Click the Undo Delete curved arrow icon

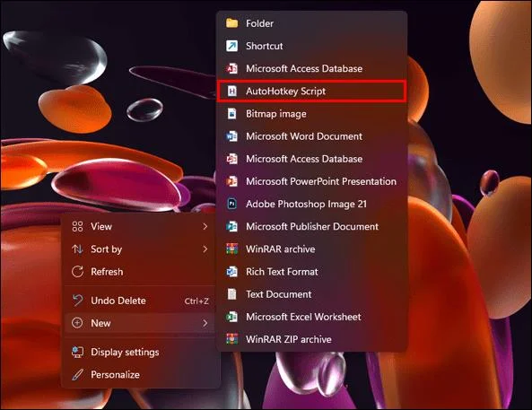coord(77,301)
